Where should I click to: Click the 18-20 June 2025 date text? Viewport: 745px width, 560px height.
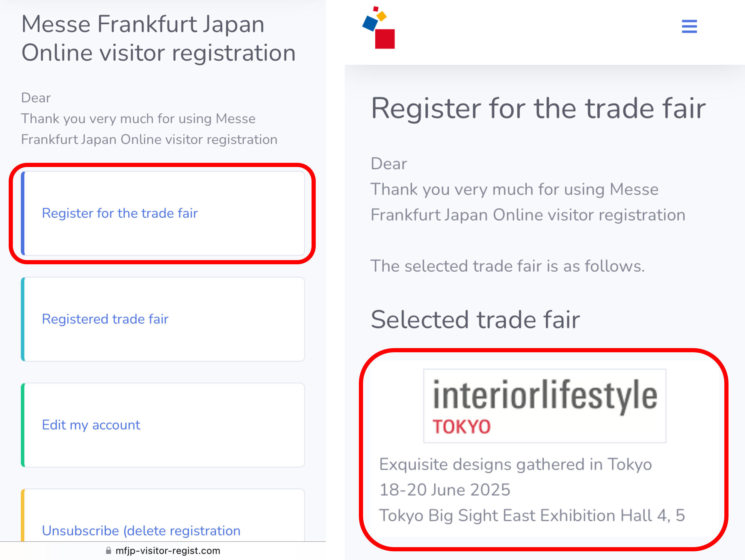pyautogui.click(x=445, y=490)
